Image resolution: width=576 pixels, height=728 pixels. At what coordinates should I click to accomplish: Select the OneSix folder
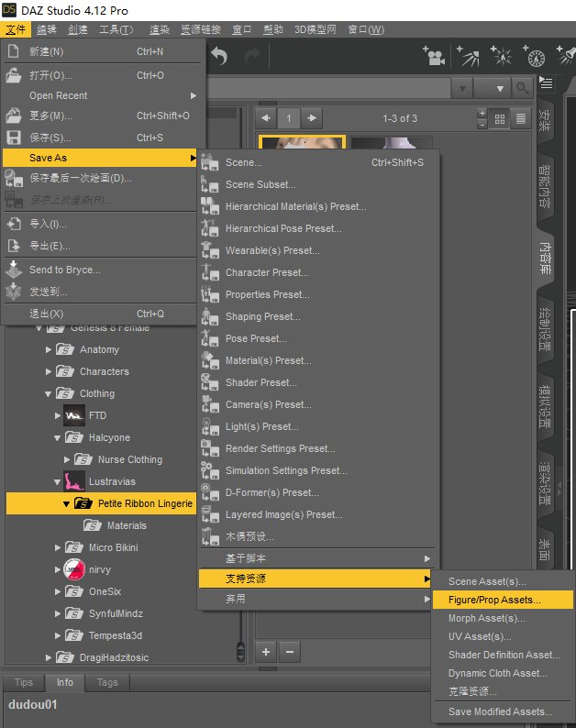coord(105,591)
